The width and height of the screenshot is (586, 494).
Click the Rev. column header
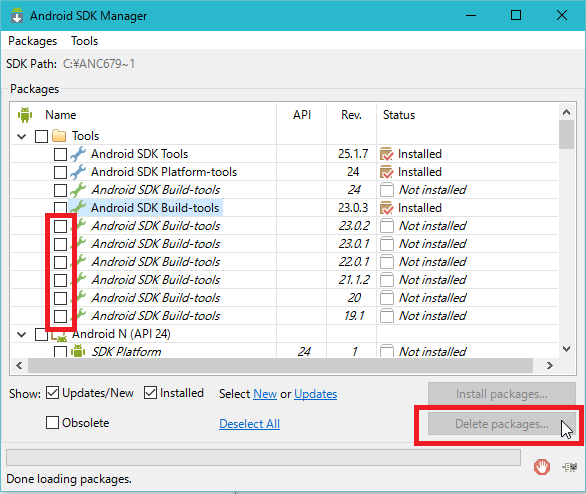351,115
